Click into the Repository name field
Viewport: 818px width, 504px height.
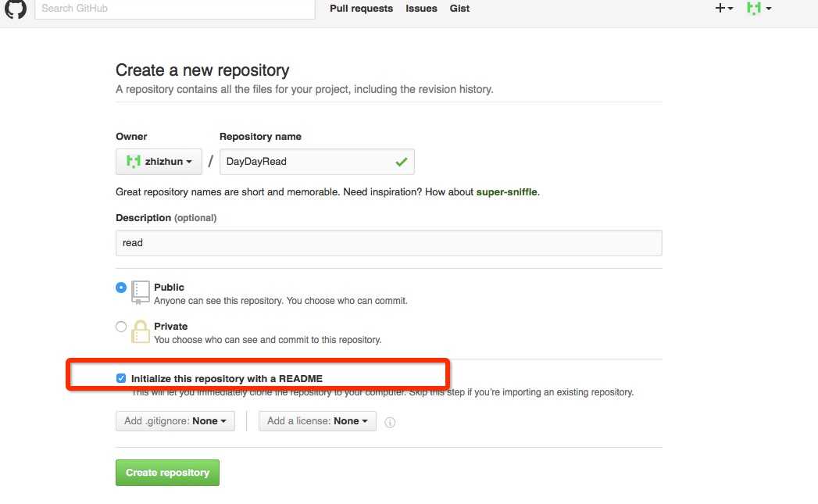pyautogui.click(x=317, y=162)
